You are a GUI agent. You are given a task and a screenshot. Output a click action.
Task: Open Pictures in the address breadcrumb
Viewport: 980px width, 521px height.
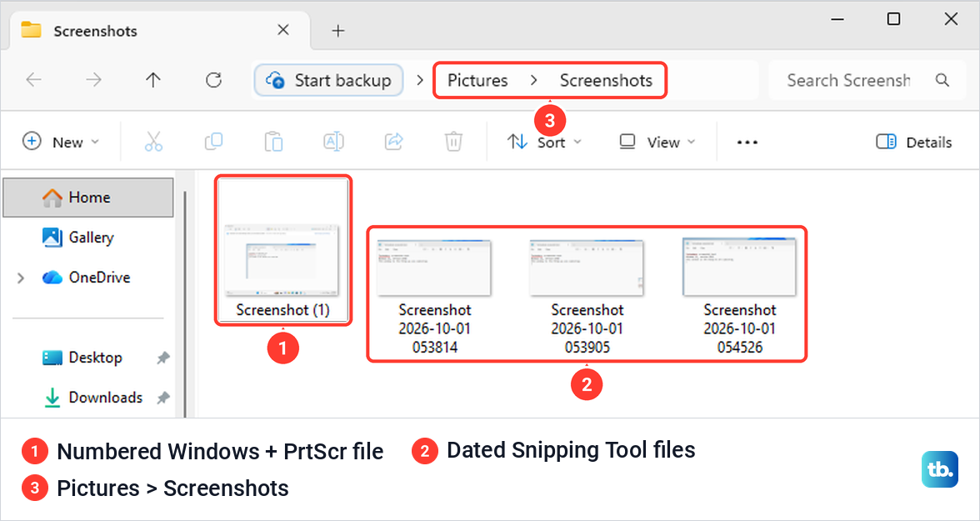[477, 81]
